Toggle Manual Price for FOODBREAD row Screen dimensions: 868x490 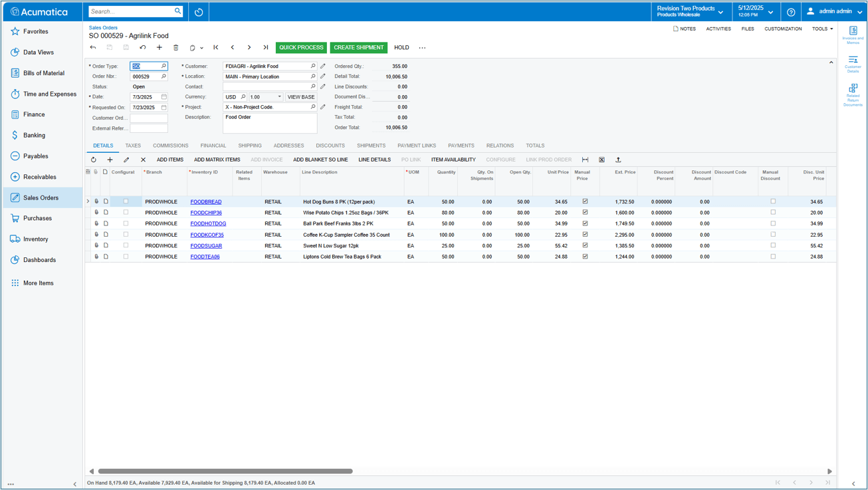(585, 201)
